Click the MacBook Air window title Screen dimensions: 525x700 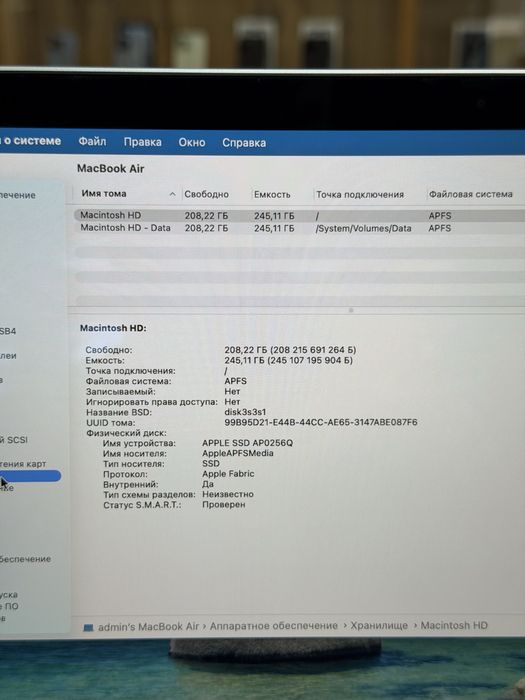pos(111,168)
